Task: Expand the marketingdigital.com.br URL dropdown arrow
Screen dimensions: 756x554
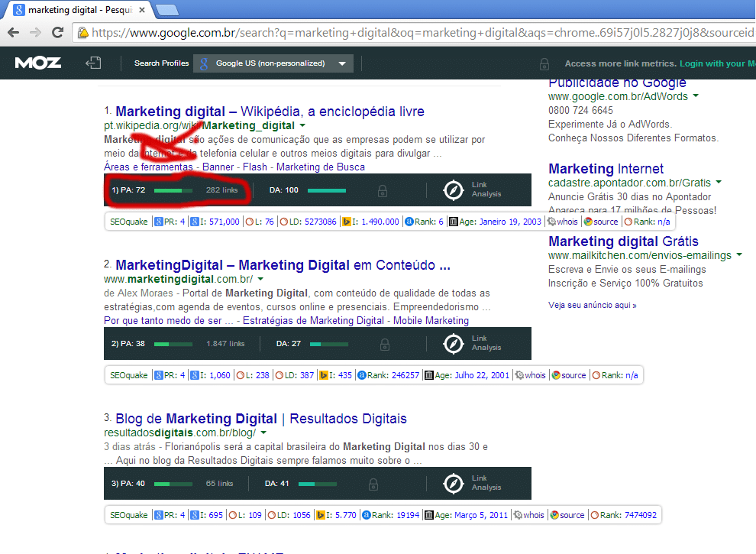Action: pos(260,279)
